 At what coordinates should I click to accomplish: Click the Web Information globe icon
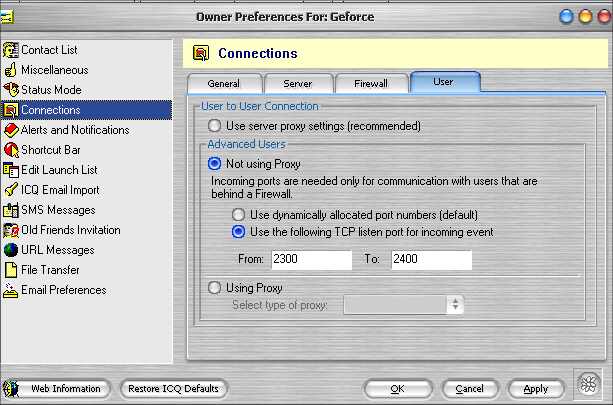click(11, 389)
